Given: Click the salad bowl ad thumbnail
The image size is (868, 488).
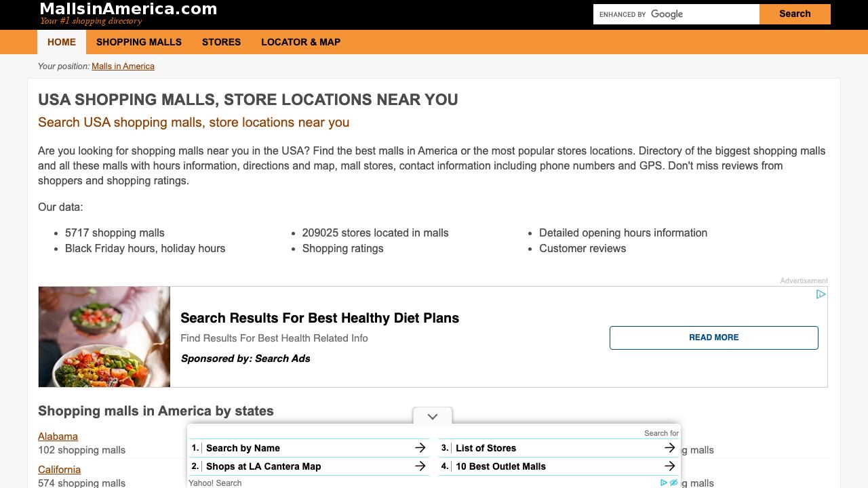Looking at the screenshot, I should pos(104,337).
